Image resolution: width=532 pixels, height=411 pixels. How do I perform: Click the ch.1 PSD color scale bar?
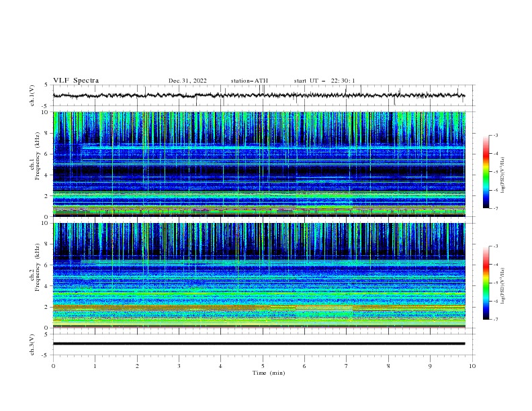click(486, 171)
